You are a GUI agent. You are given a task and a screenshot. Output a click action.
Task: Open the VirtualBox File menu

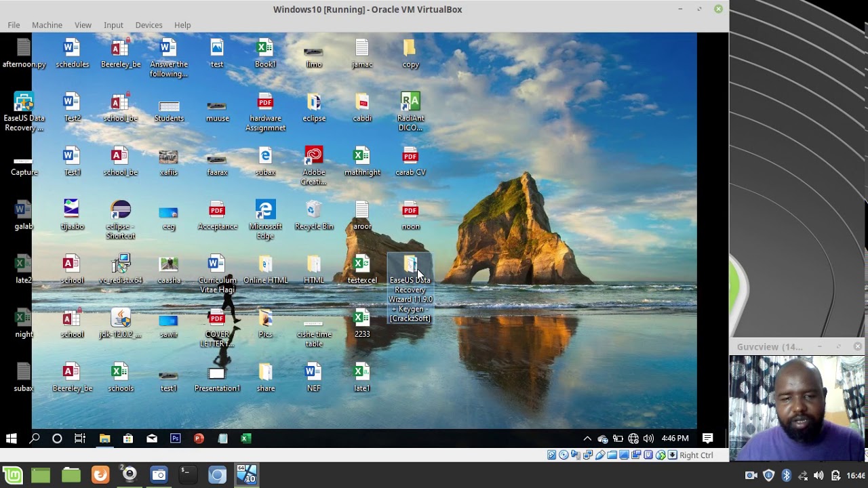[x=14, y=25]
